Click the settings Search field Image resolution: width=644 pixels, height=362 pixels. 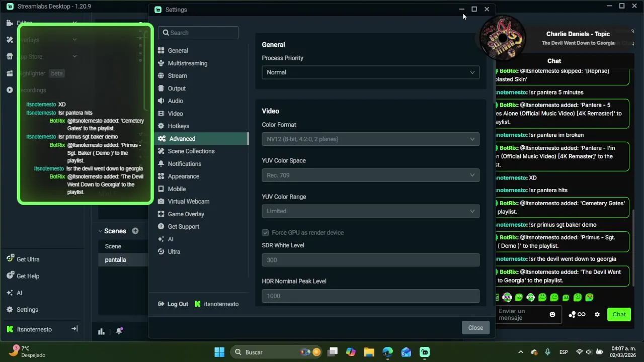click(x=198, y=33)
